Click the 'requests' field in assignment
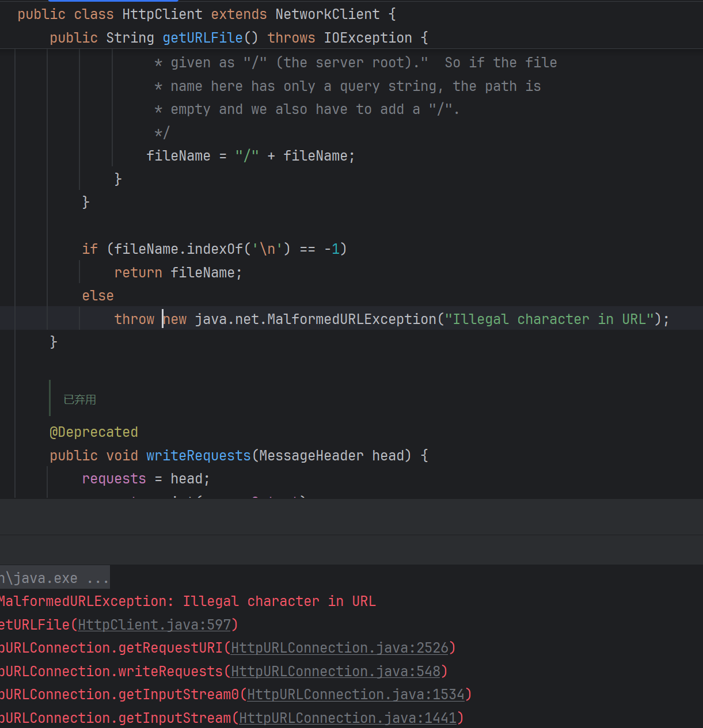703x728 pixels. click(x=114, y=479)
